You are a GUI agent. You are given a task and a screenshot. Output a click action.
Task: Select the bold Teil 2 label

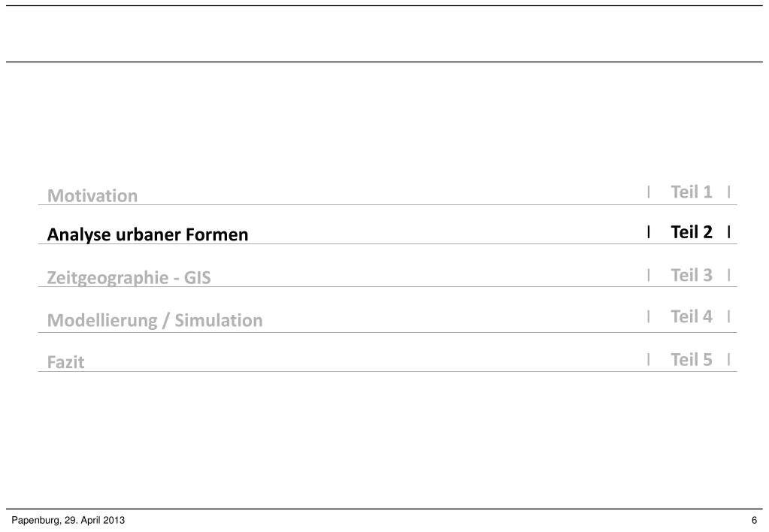tap(692, 232)
